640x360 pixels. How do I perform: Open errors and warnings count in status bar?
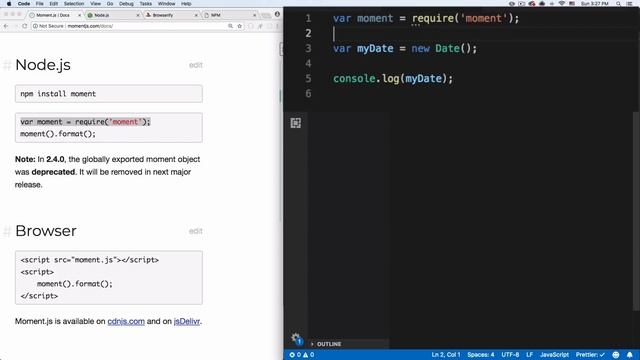coord(302,355)
